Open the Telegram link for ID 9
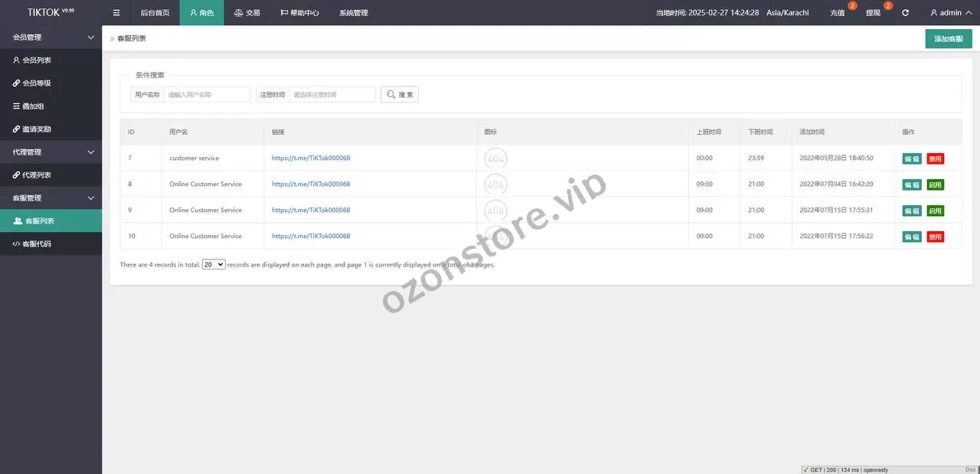This screenshot has width=980, height=474. (x=311, y=210)
